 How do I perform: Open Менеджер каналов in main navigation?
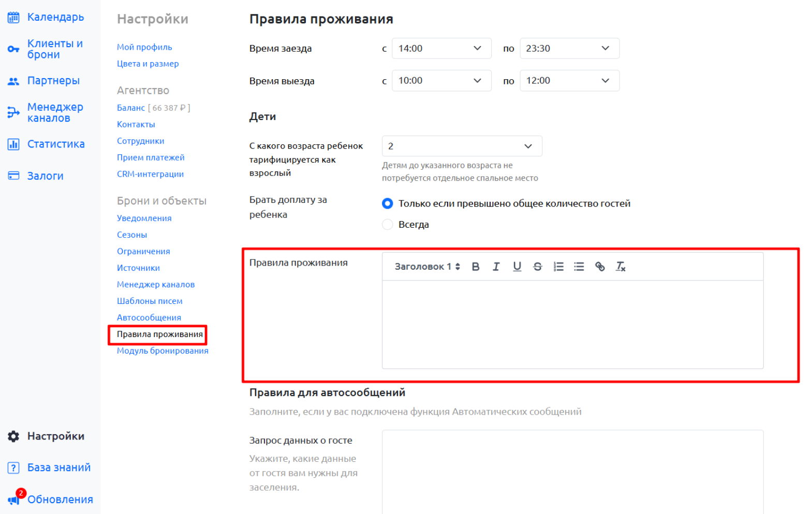tap(55, 112)
